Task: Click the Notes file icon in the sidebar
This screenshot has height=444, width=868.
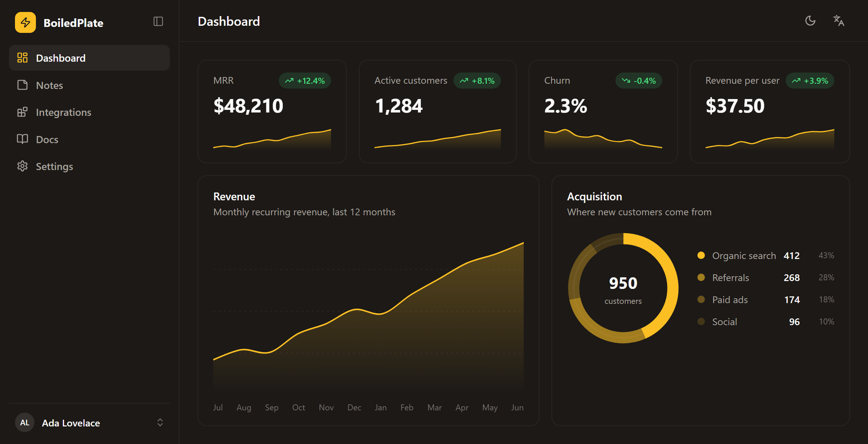Action: point(22,85)
